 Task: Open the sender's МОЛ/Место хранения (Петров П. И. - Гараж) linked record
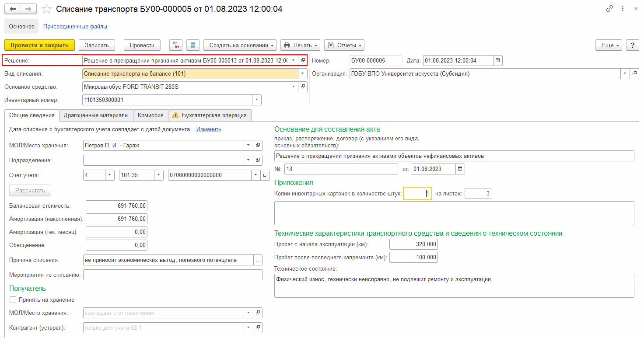click(258, 145)
